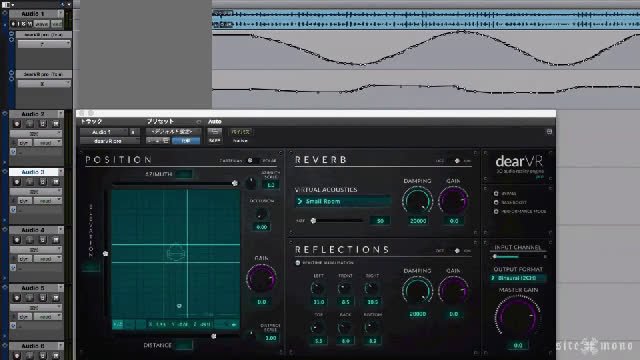
Task: Open the dearVR pro plugin selector dropdown
Action: [x=109, y=141]
